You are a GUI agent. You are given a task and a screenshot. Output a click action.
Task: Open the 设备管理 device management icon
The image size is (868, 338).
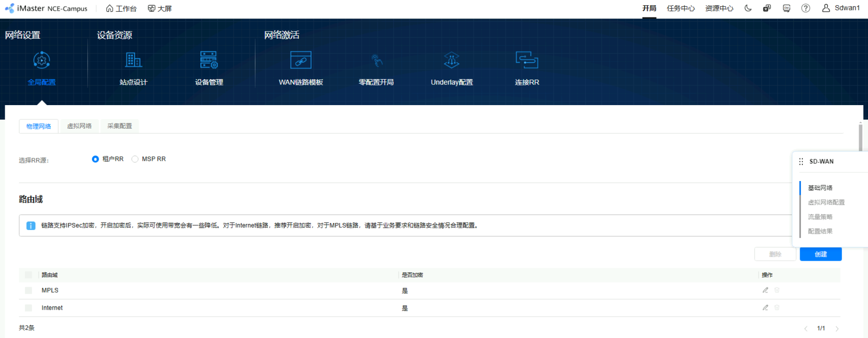point(209,61)
